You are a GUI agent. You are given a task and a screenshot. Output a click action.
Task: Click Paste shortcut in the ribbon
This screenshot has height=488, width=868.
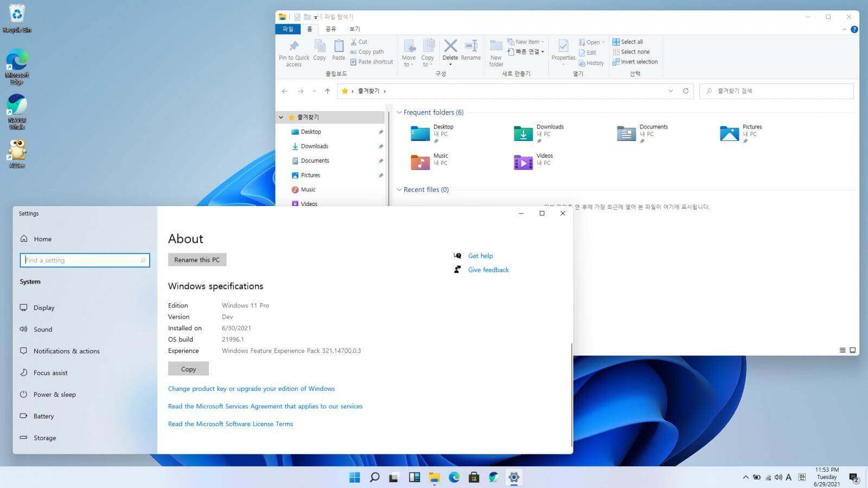click(x=372, y=62)
